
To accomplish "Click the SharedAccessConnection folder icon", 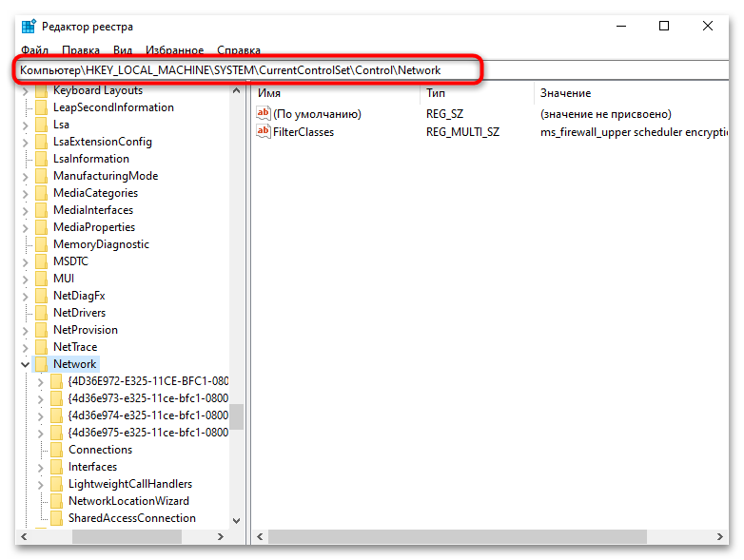I will 56,518.
